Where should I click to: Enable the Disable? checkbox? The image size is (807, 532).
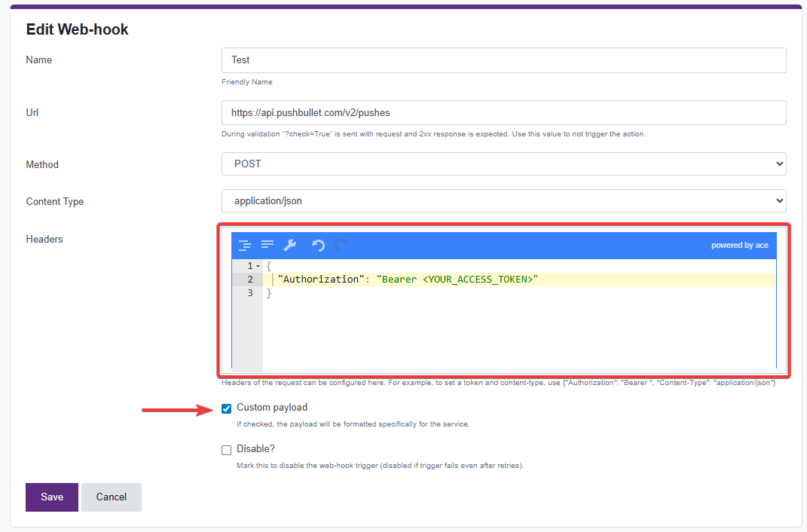[x=227, y=450]
